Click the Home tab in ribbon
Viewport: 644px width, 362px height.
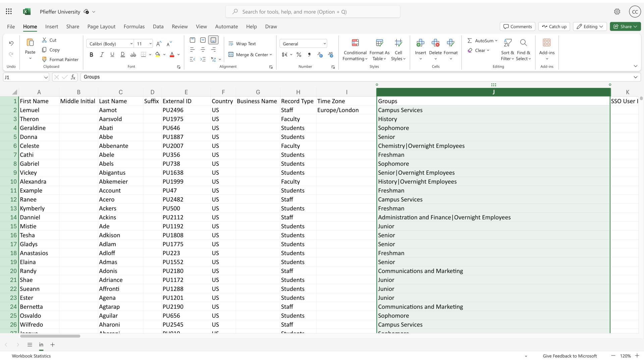click(x=30, y=26)
